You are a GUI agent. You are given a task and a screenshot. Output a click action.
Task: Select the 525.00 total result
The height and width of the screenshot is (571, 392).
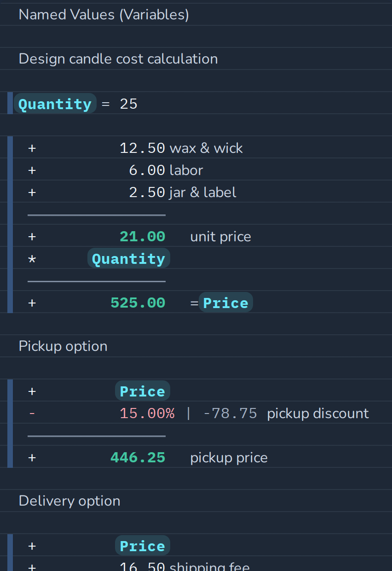pos(138,303)
